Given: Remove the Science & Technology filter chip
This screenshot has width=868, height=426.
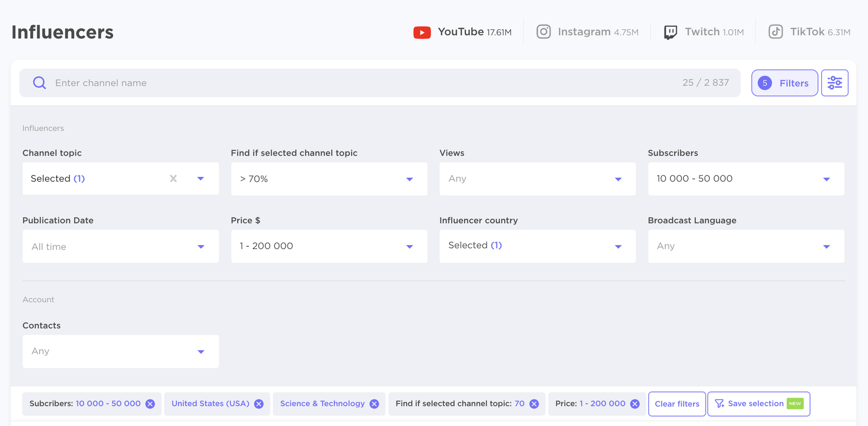Looking at the screenshot, I should pyautogui.click(x=374, y=404).
